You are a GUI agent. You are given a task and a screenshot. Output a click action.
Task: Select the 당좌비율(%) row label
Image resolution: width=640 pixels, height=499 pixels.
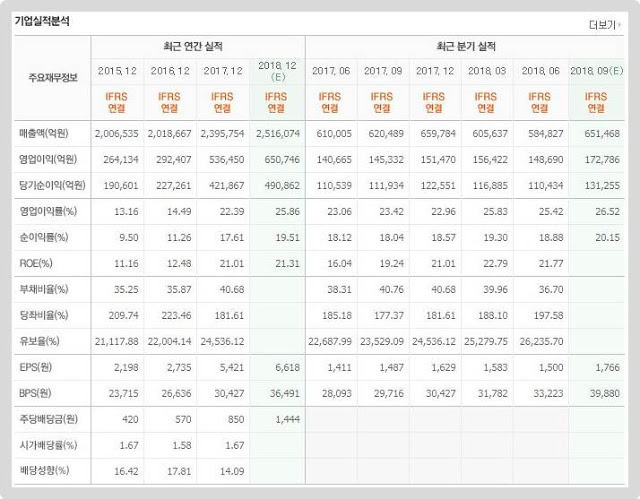pos(44,315)
